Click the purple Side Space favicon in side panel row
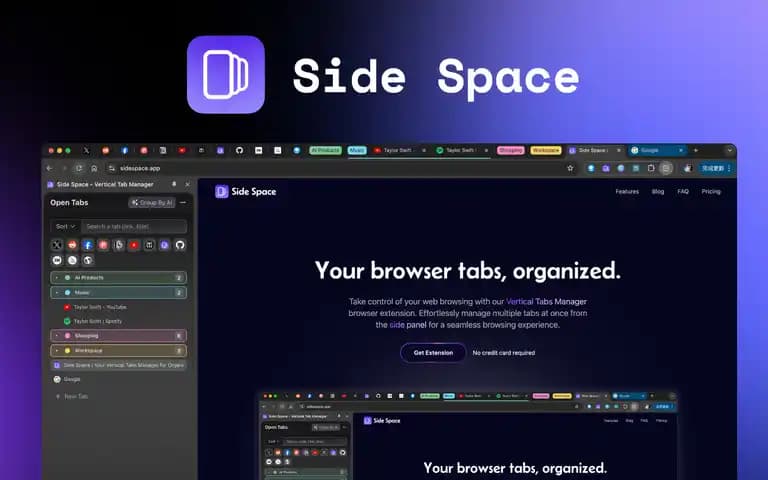This screenshot has width=768, height=480. point(165,245)
